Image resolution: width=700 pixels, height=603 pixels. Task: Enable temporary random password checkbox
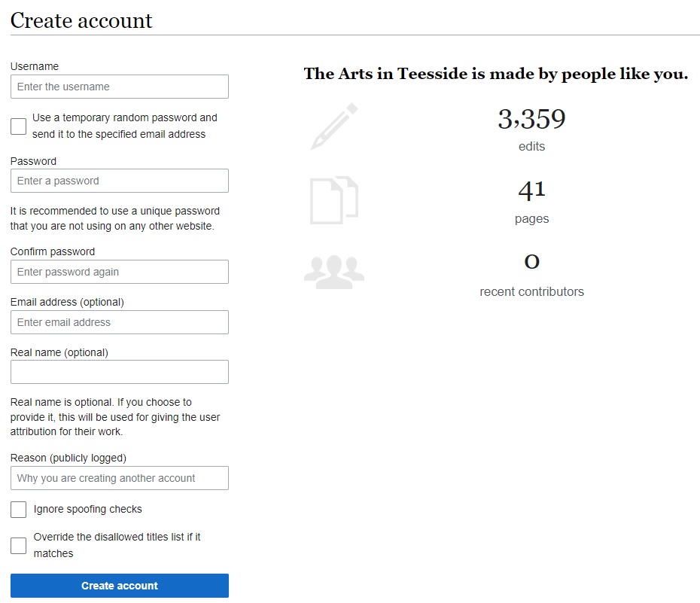point(18,126)
